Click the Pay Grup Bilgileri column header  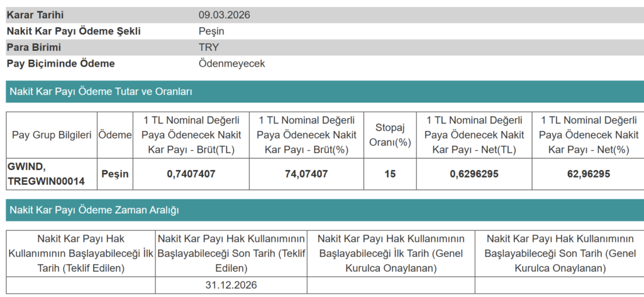click(x=52, y=135)
